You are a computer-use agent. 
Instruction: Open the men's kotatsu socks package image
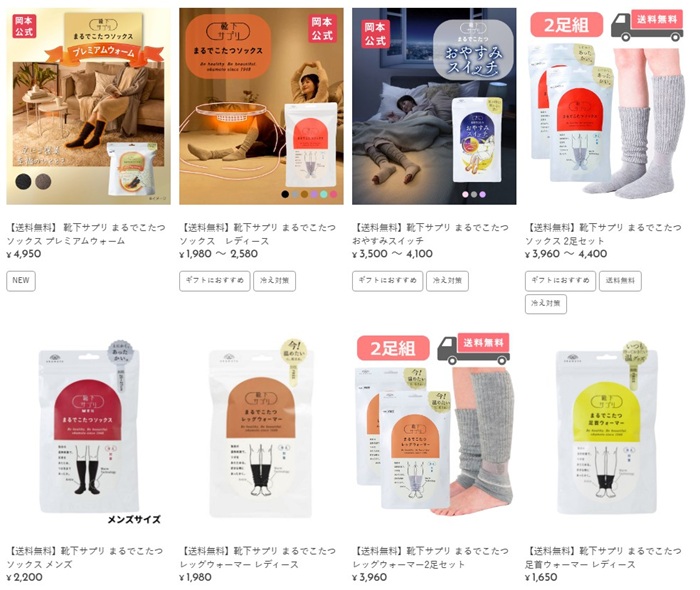(x=88, y=431)
